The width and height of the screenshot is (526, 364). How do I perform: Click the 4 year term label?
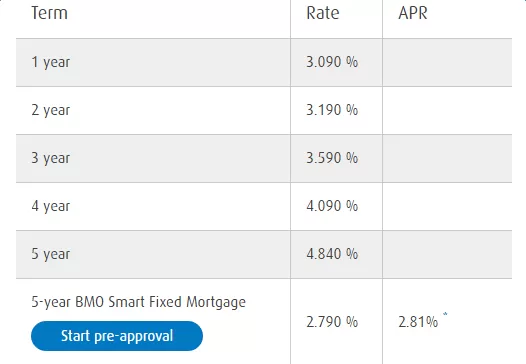pos(51,206)
